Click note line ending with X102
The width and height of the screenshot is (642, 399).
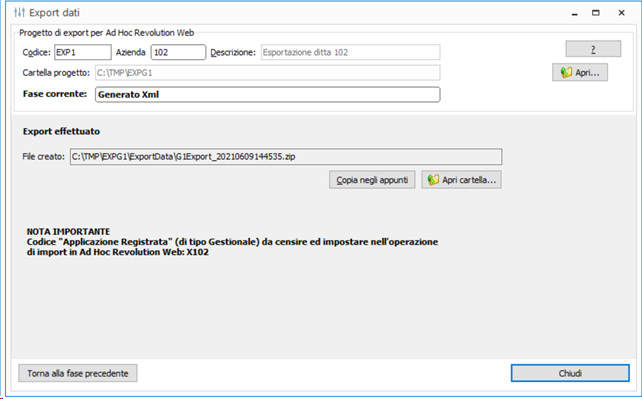point(118,252)
